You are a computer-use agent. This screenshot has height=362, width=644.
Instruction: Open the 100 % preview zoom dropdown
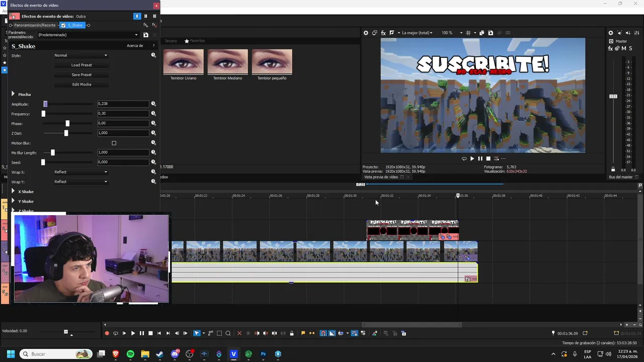pos(452,33)
